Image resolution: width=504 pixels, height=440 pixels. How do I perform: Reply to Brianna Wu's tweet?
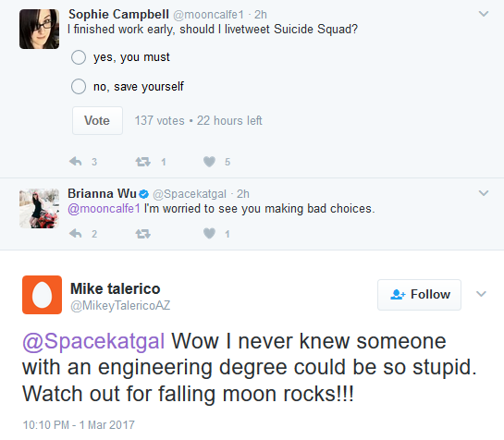coord(76,234)
